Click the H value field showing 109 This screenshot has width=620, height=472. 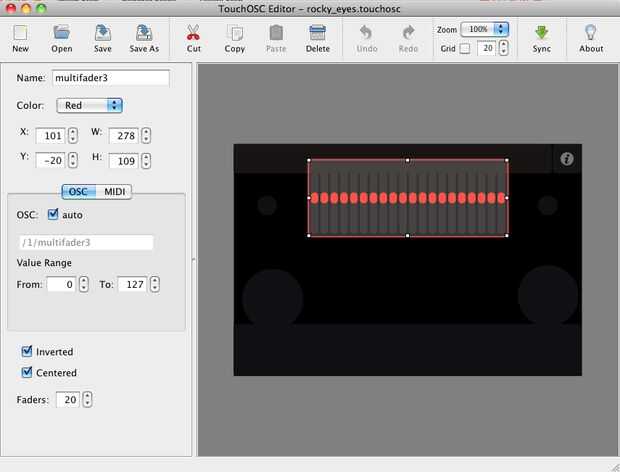pos(124,160)
